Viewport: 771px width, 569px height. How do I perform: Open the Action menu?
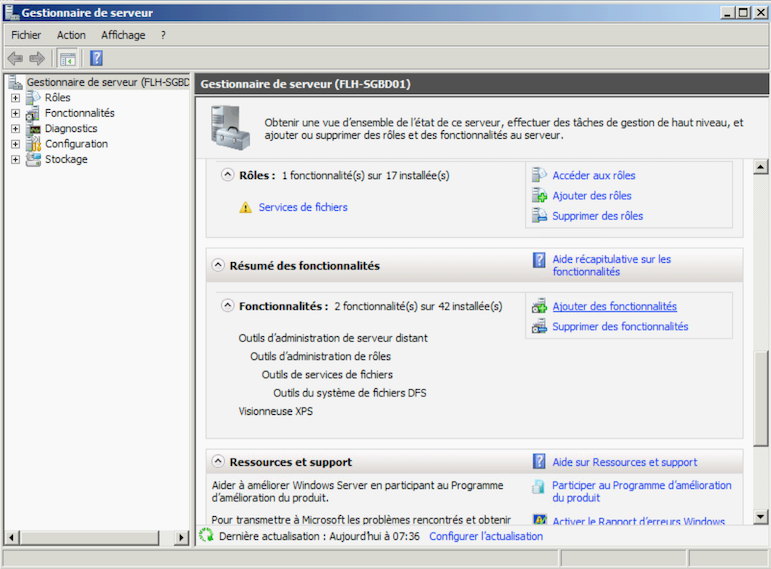[x=71, y=35]
